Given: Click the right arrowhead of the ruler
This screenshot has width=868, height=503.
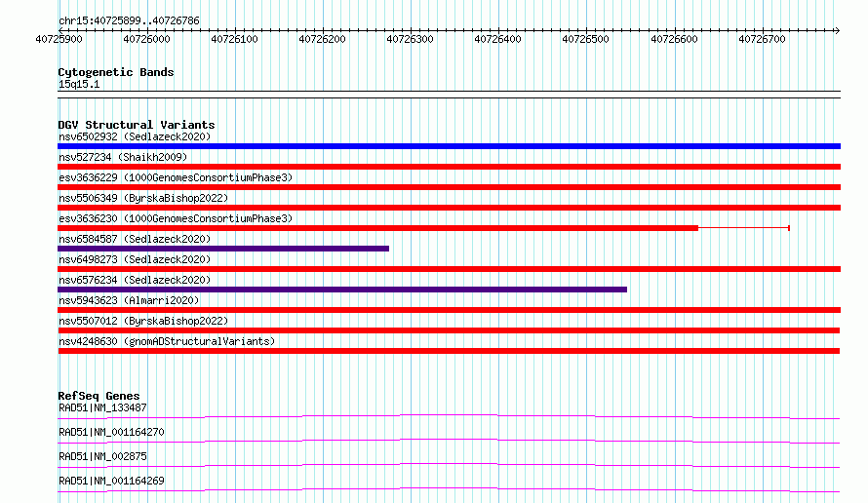Looking at the screenshot, I should 837,30.
